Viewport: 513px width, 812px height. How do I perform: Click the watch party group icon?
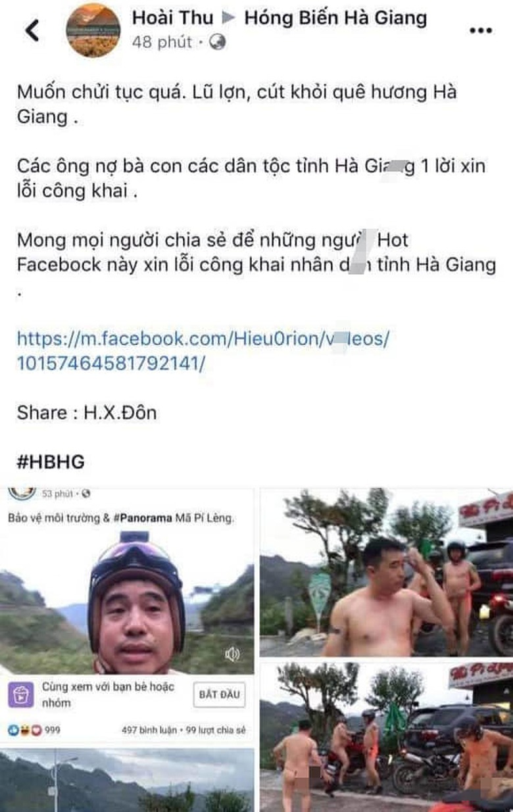point(21,694)
